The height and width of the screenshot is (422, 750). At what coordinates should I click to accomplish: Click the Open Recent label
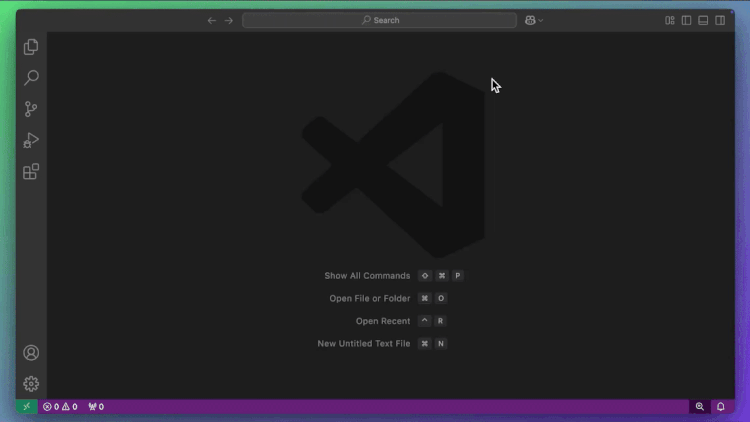[383, 321]
